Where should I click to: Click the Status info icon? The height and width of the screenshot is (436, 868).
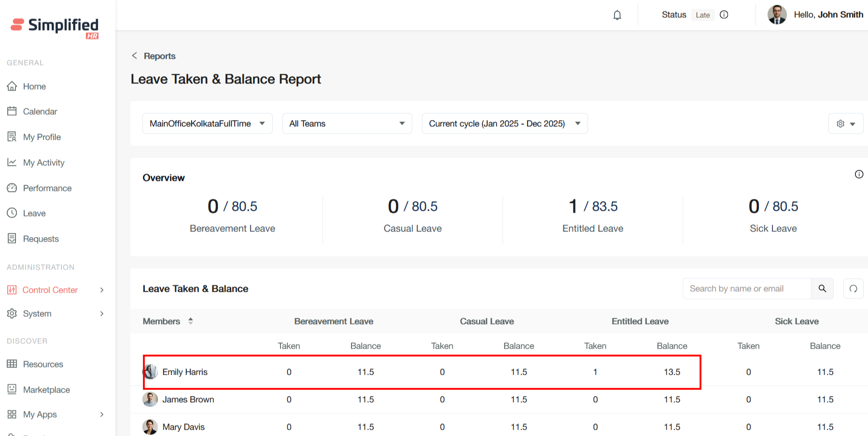(x=724, y=14)
